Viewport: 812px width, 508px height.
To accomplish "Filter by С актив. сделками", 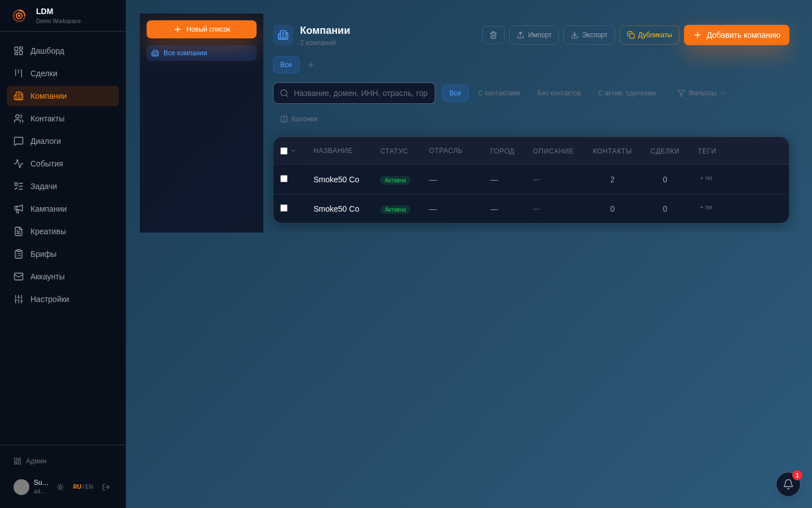I will [x=627, y=93].
